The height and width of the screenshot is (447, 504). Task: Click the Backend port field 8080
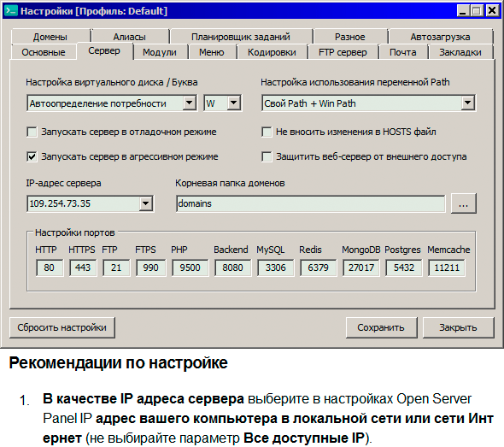click(232, 268)
